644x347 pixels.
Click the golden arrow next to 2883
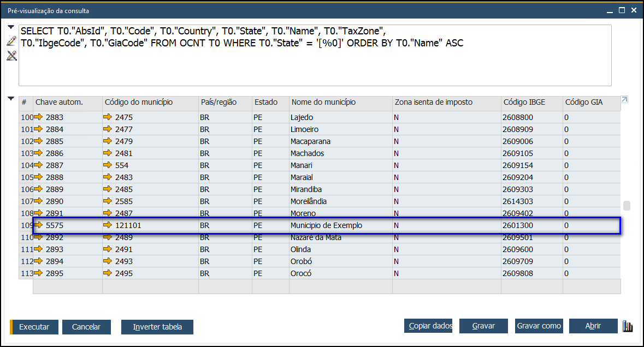pos(39,117)
